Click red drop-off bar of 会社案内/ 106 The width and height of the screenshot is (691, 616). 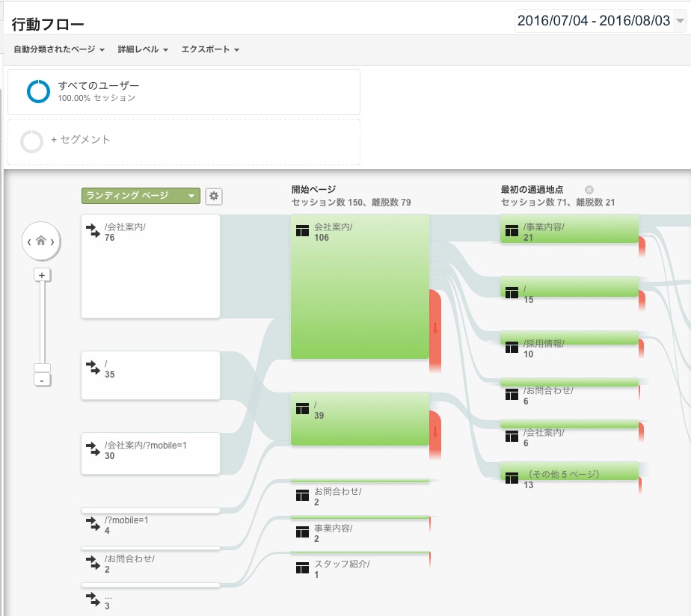coord(435,330)
